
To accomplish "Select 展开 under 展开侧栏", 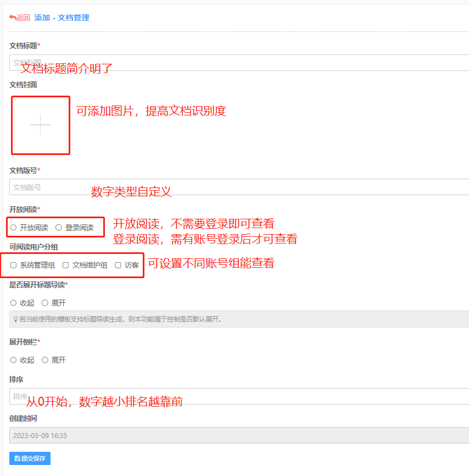I will (x=45, y=360).
